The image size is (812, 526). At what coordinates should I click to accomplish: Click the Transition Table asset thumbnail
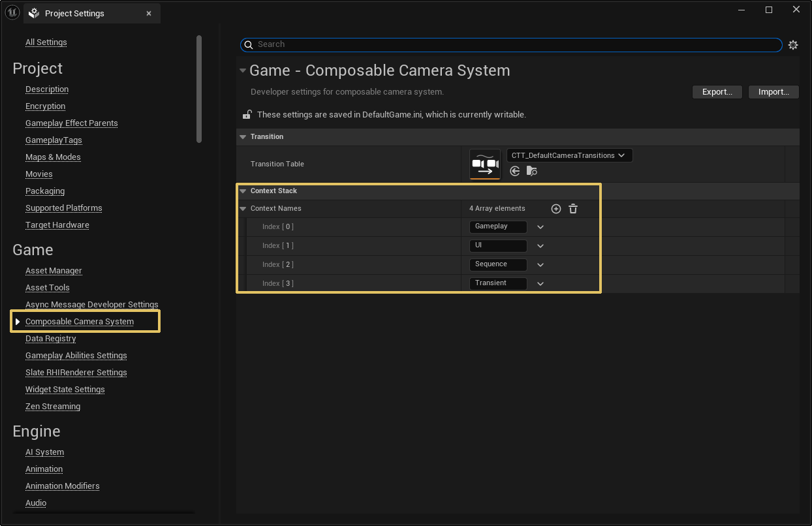click(x=485, y=164)
